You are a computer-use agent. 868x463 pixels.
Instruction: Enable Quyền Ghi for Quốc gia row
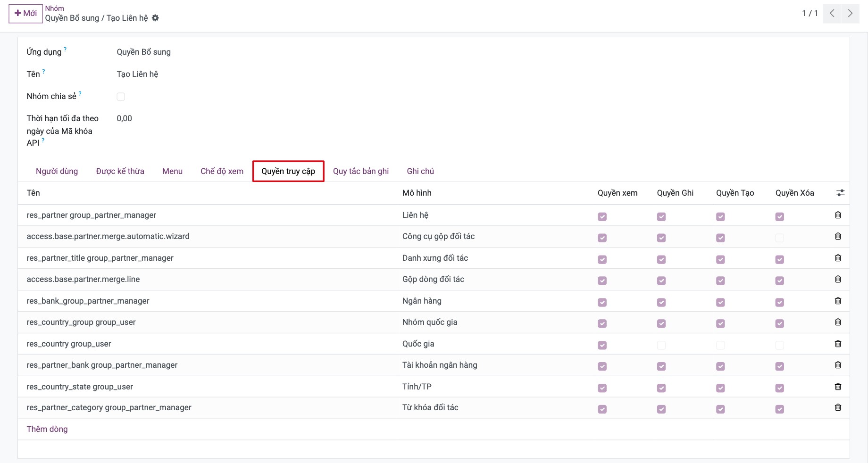click(x=661, y=345)
